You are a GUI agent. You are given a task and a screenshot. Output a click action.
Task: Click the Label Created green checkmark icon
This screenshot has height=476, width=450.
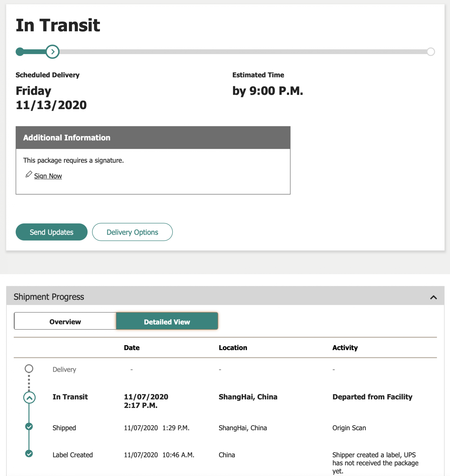[29, 454]
